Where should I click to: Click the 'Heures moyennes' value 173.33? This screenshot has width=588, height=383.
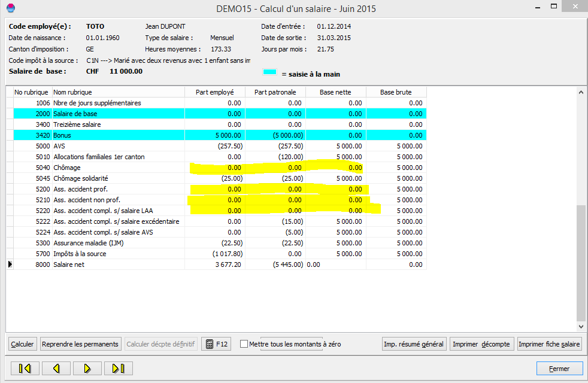(x=221, y=49)
